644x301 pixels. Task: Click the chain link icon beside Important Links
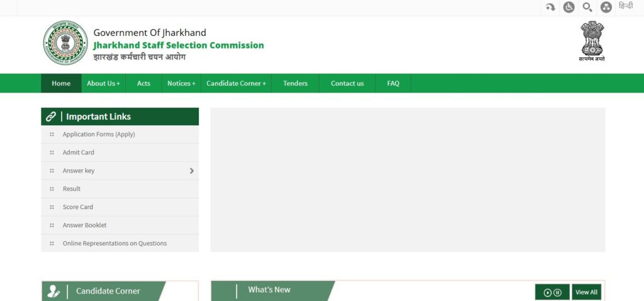coord(51,116)
